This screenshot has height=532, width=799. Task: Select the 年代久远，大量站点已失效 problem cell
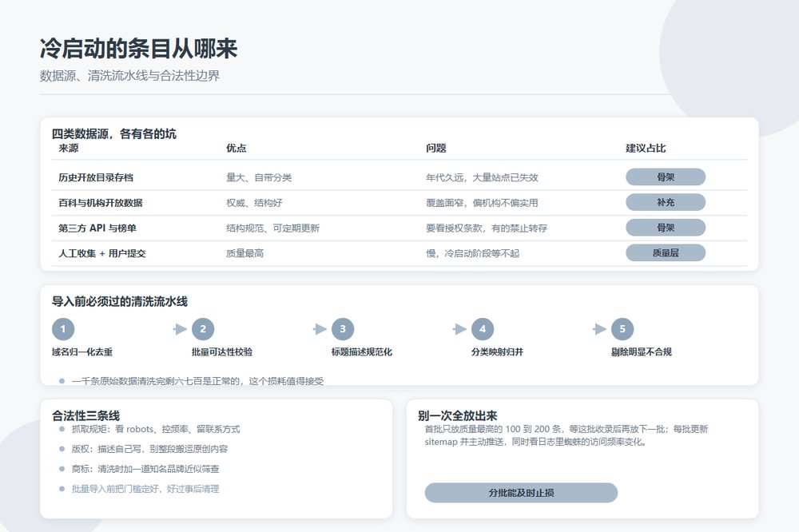coord(482,177)
